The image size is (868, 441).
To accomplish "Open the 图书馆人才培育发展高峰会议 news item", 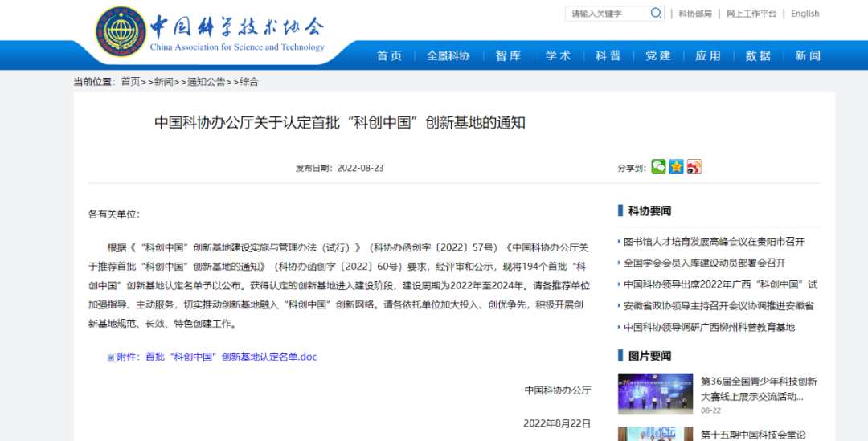I will (x=714, y=242).
